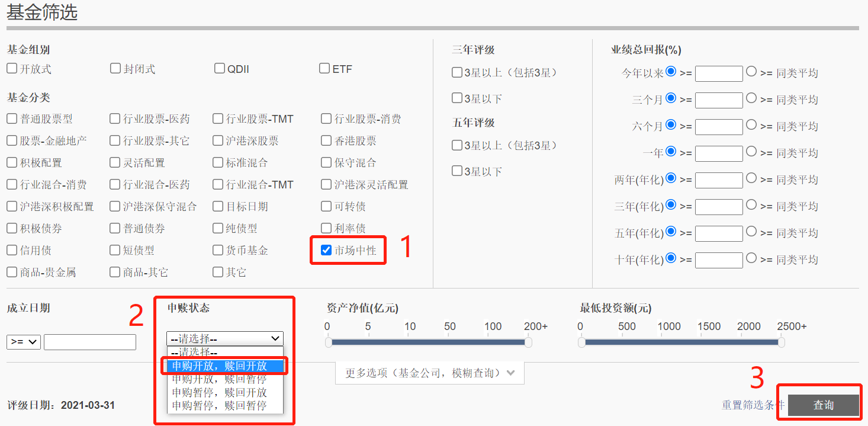Open the 成立日期 comparison operator dropdown
Viewport: 868px width, 426px height.
pyautogui.click(x=23, y=342)
